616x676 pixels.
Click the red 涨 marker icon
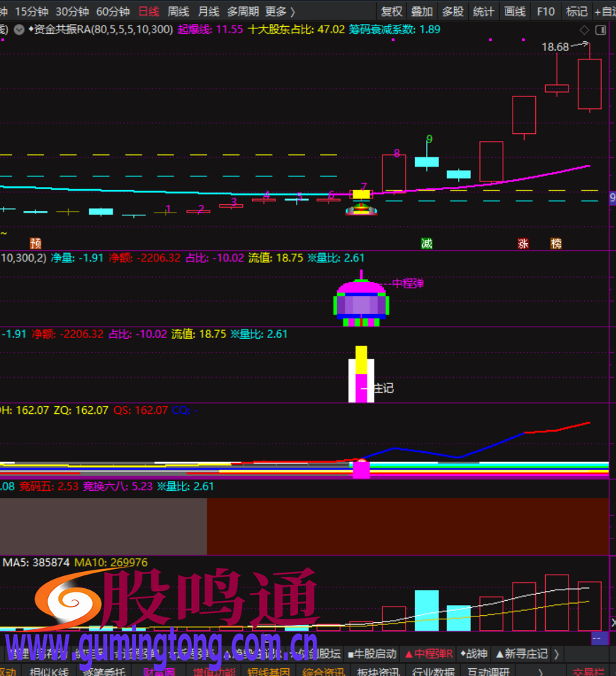click(x=523, y=243)
